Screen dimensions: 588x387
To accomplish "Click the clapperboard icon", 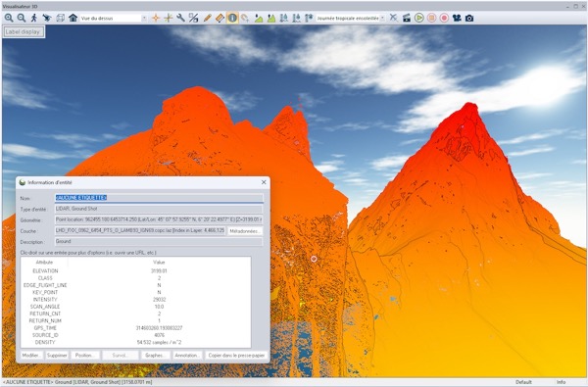I will click(x=407, y=18).
